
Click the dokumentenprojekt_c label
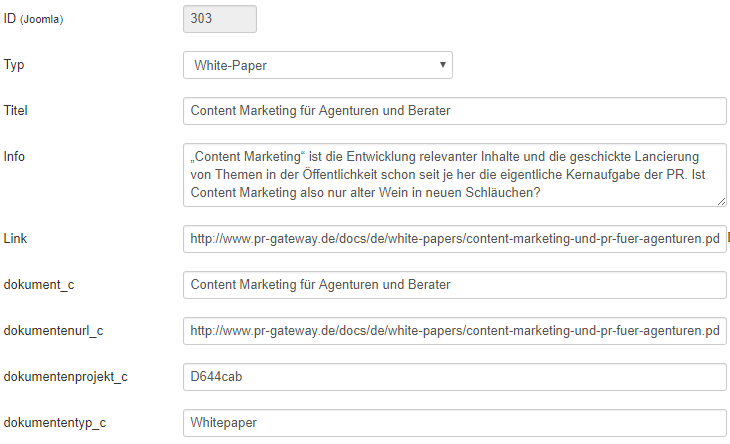(66, 377)
